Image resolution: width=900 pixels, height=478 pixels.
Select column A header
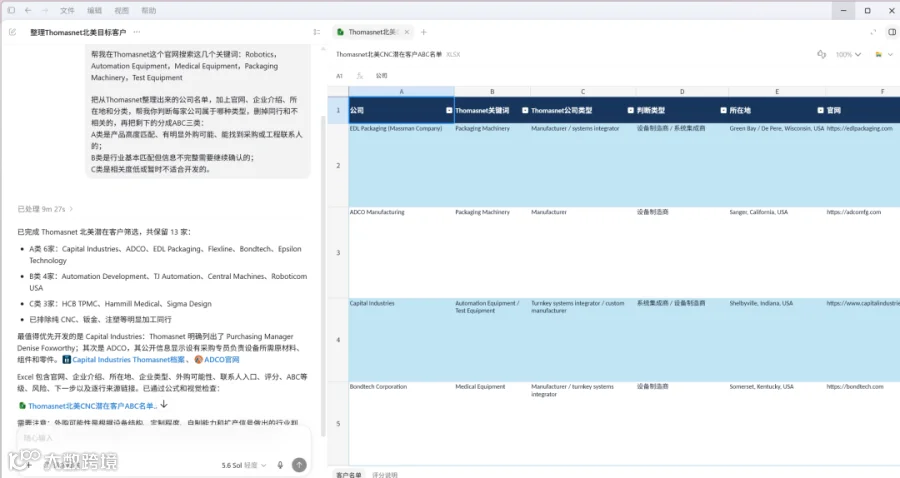click(x=401, y=91)
